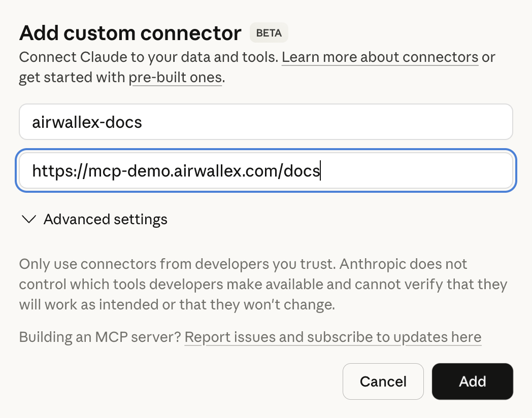This screenshot has height=418, width=532.
Task: Open the pre-built ones link
Action: [175, 77]
